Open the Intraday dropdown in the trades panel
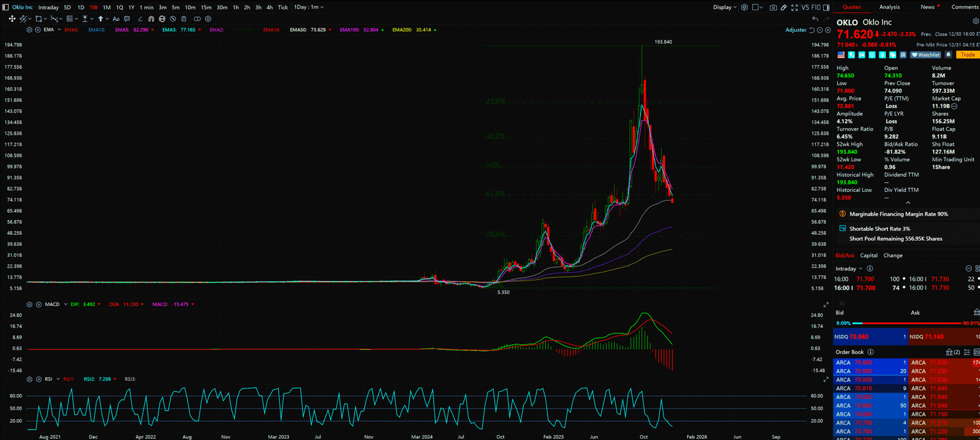980x440 pixels. [848, 268]
